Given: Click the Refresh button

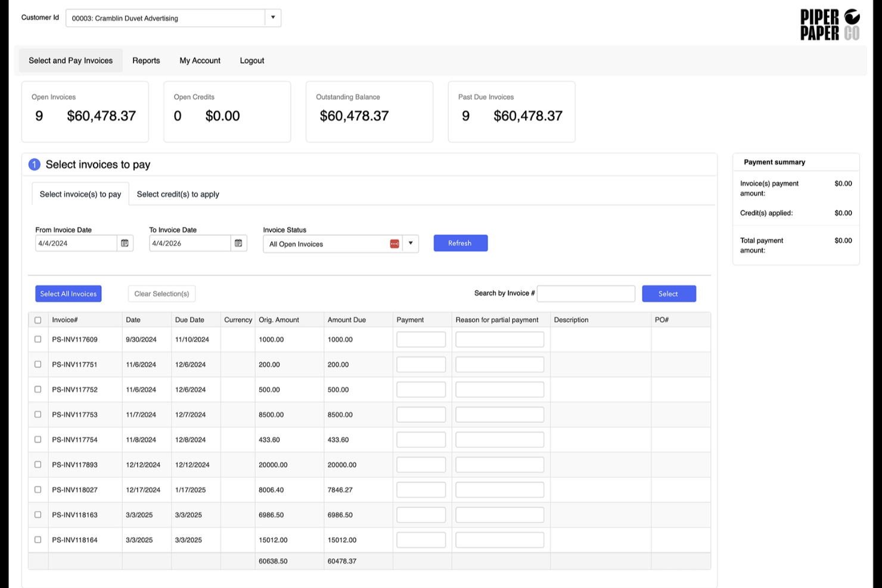Looking at the screenshot, I should tap(460, 242).
